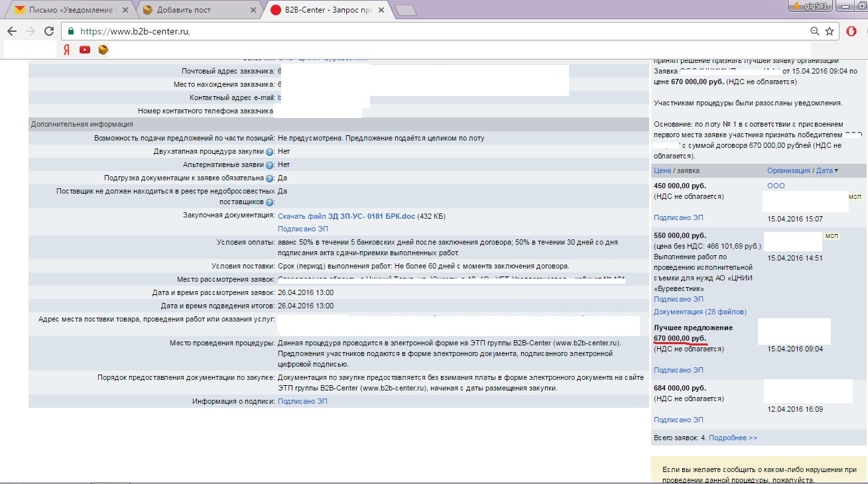Open Подписано ЭП link under Закупочная документация
Viewport: 868px width, 484px height.
302,229
